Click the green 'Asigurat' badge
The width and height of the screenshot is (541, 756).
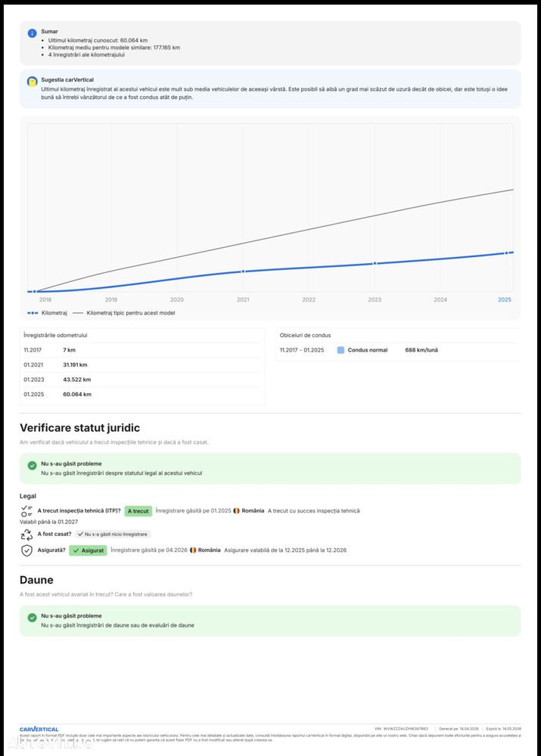point(88,550)
